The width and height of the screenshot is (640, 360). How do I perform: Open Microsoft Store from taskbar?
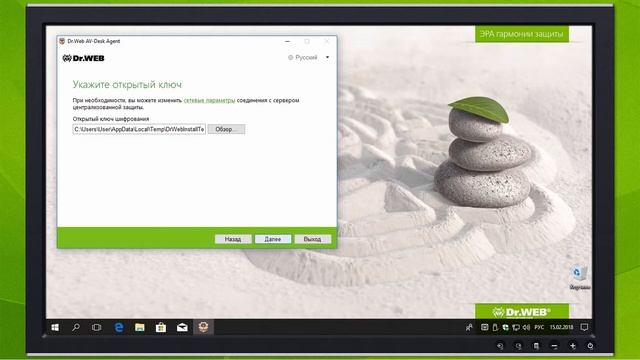pos(161,327)
